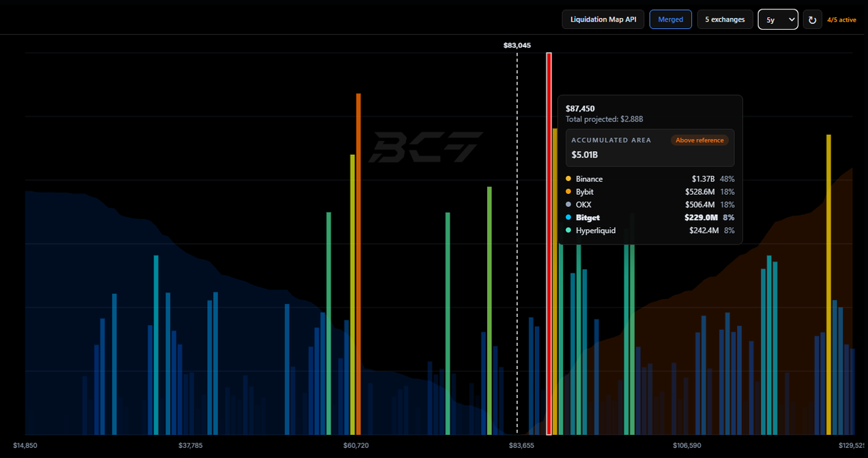Image resolution: width=868 pixels, height=458 pixels.
Task: Click the tall orange bar near $60,720
Action: pos(358,264)
